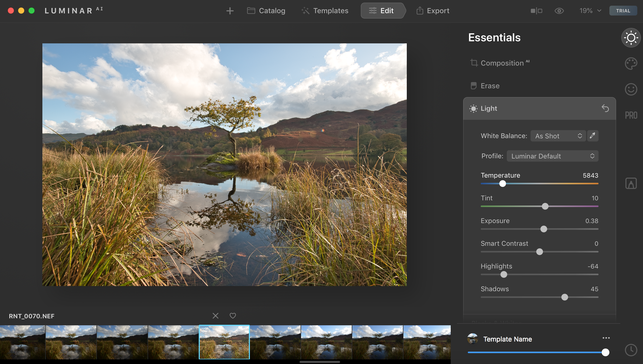Toggle before/after compare view

[x=536, y=11]
